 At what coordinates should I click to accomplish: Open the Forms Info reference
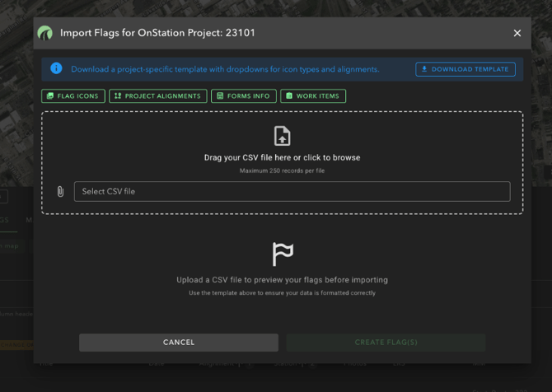tap(244, 96)
